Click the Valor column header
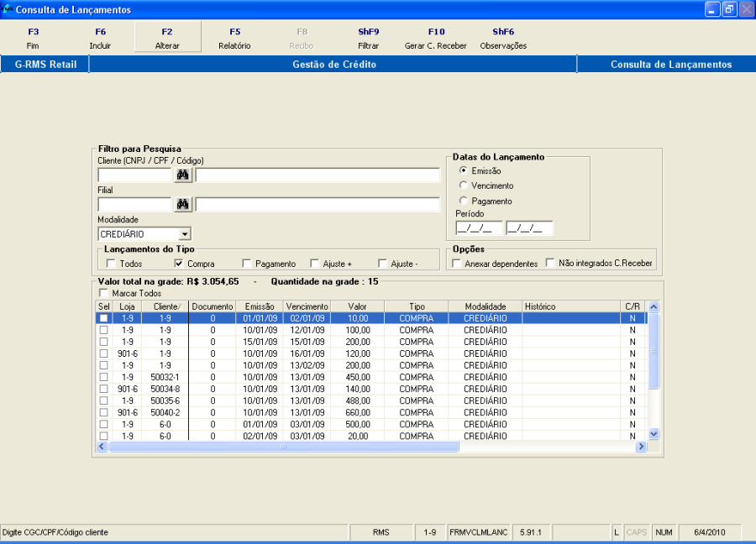Screen dimensions: 756x544 coord(358,306)
